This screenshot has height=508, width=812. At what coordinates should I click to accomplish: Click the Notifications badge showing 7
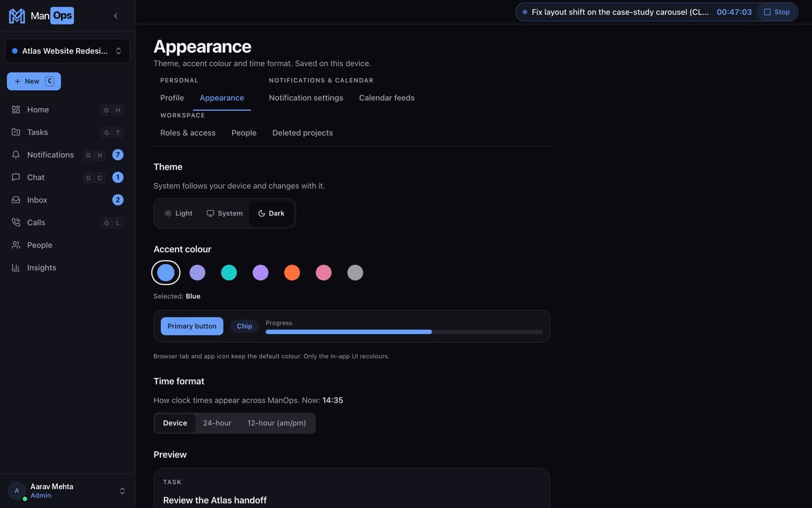tap(118, 155)
